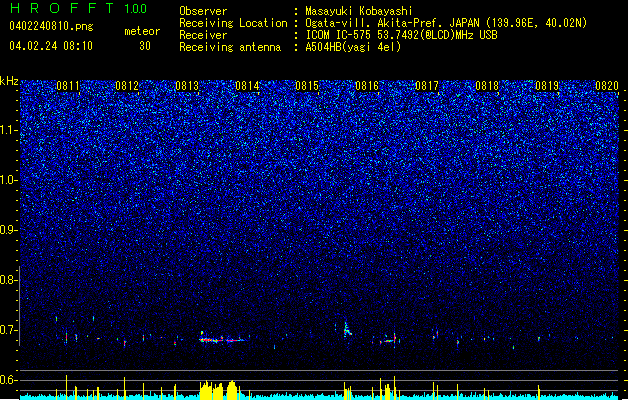Viewport: 629px width, 400px height.
Task: Click the 0.6 kHz axis label
Action: click(9, 380)
